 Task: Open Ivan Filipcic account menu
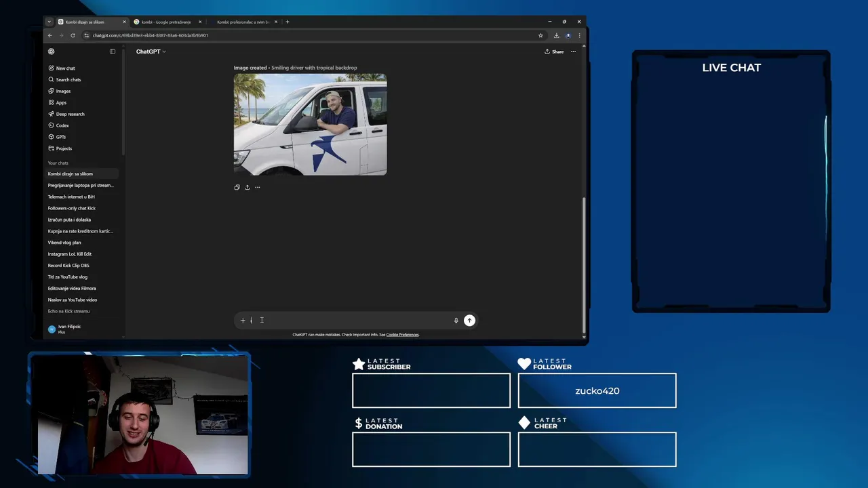coord(81,329)
